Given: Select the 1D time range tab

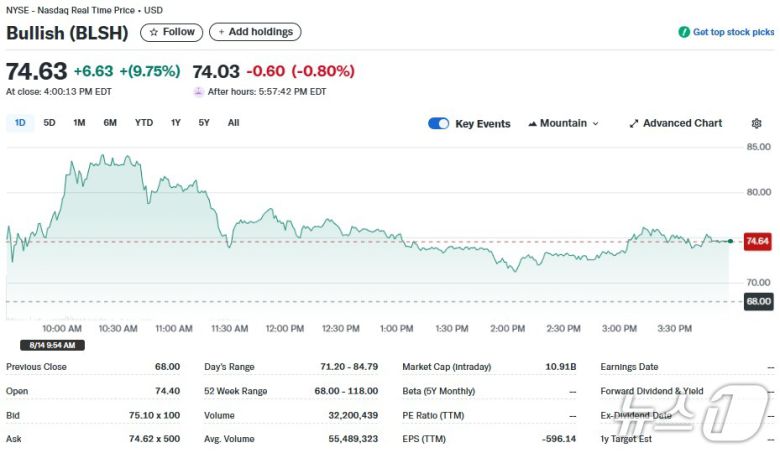Looking at the screenshot, I should pos(20,123).
